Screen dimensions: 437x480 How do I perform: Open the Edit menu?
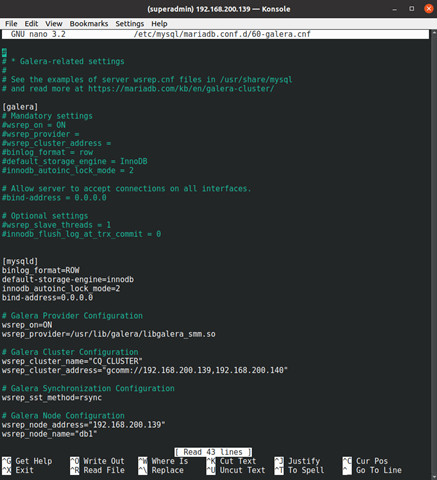(31, 24)
